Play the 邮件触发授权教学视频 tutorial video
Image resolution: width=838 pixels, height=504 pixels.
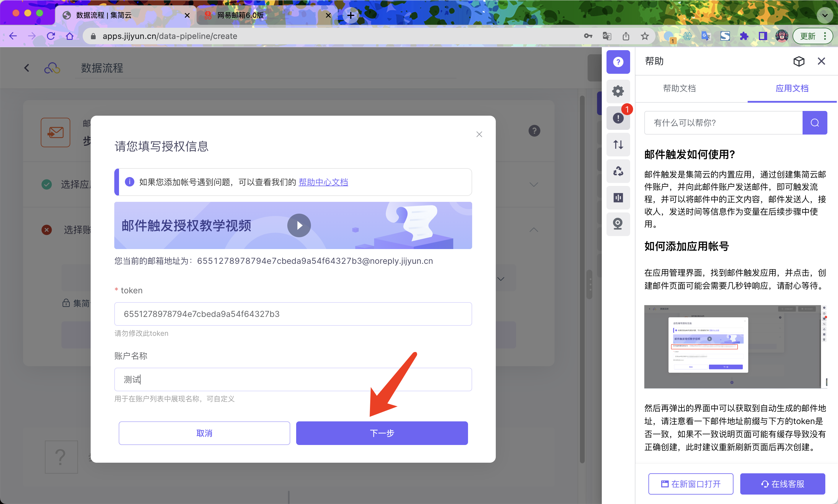pyautogui.click(x=299, y=225)
